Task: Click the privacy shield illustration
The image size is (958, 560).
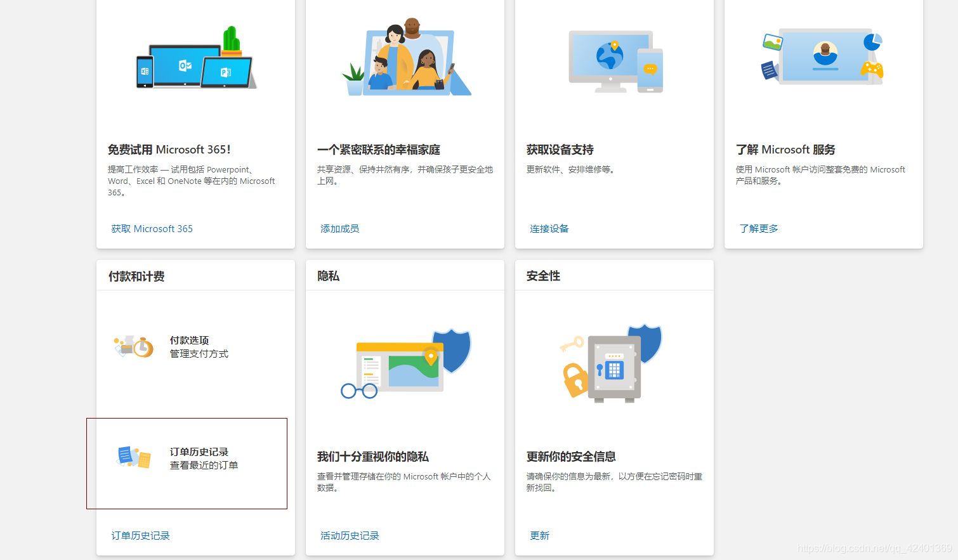Action: pyautogui.click(x=406, y=363)
